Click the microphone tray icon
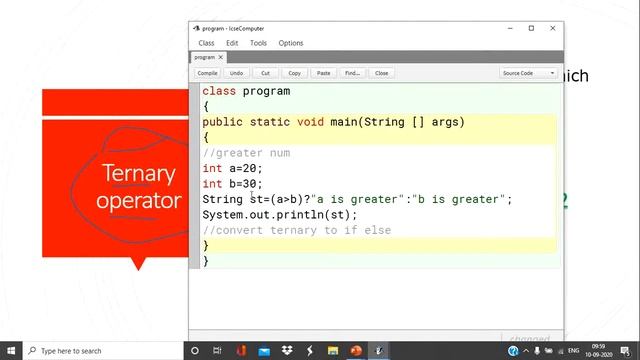The height and width of the screenshot is (360, 640). click(x=537, y=351)
